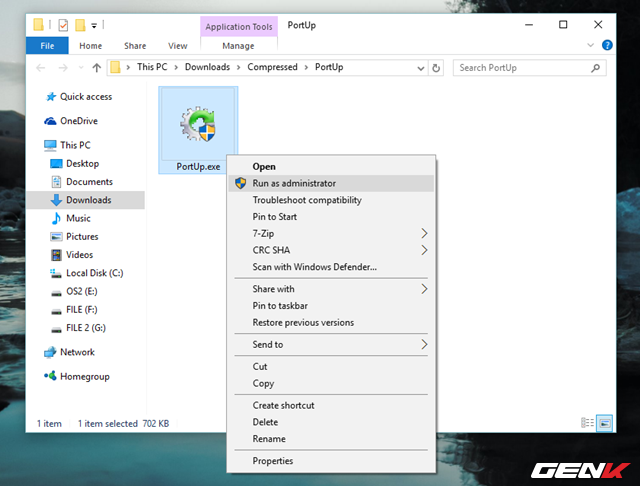Open the File menu button
The width and height of the screenshot is (640, 486).
[47, 45]
